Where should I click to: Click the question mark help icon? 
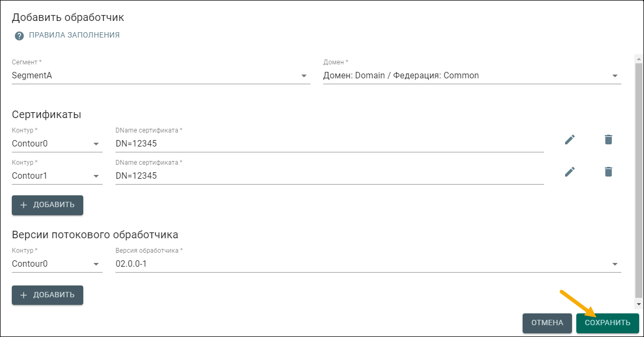pos(19,35)
